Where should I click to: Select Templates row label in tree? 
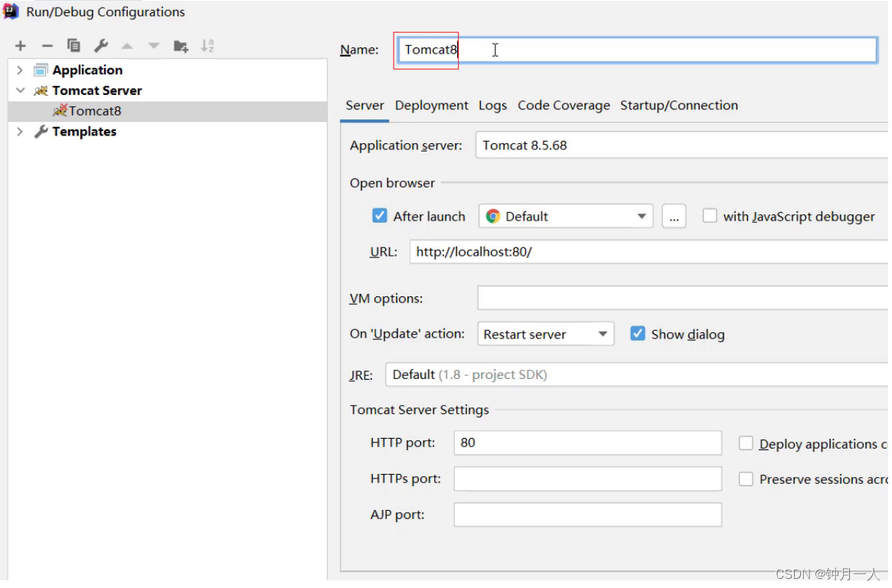click(x=84, y=132)
